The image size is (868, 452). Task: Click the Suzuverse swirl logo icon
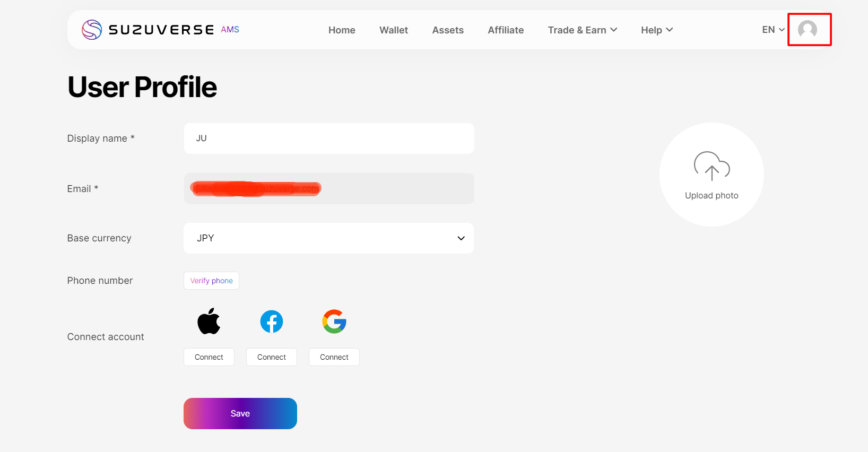[92, 30]
